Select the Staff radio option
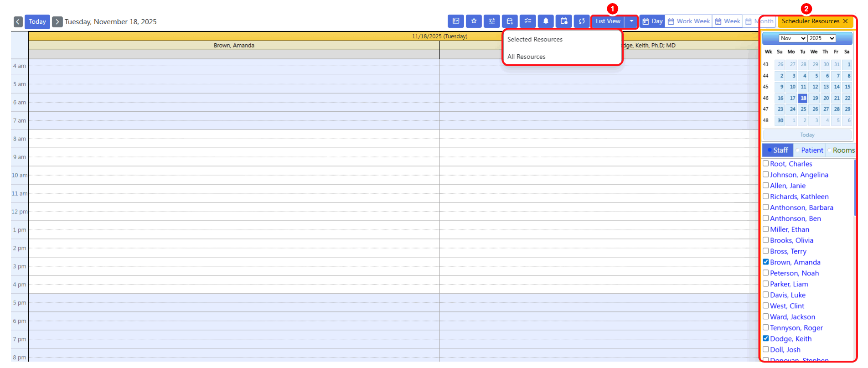Image resolution: width=868 pixels, height=368 pixels. click(x=778, y=150)
